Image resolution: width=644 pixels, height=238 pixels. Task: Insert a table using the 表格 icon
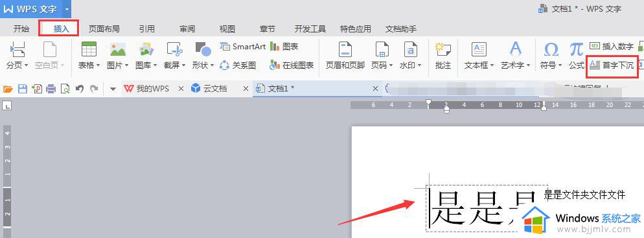pos(89,49)
